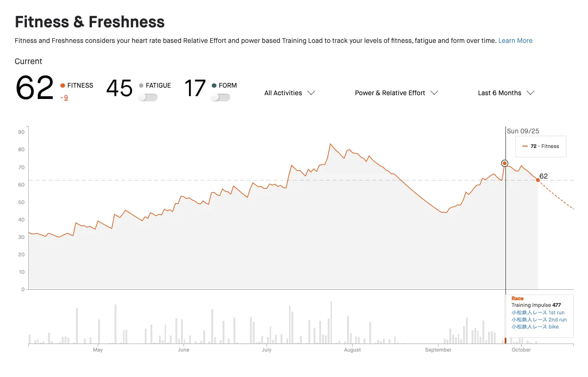Click the gray Fatigue legend dot
The height and width of the screenshot is (377, 588).
pyautogui.click(x=141, y=86)
